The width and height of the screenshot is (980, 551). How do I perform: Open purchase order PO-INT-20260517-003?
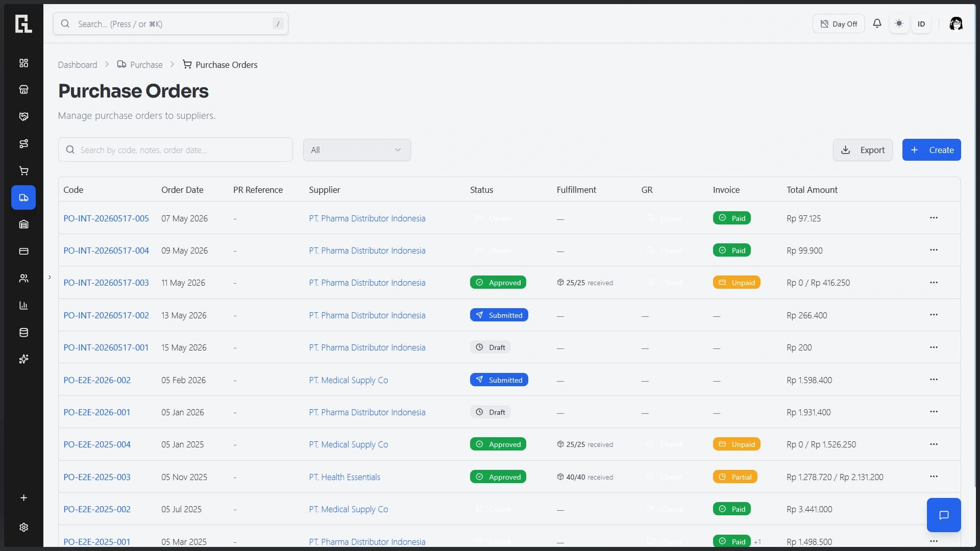coord(106,283)
